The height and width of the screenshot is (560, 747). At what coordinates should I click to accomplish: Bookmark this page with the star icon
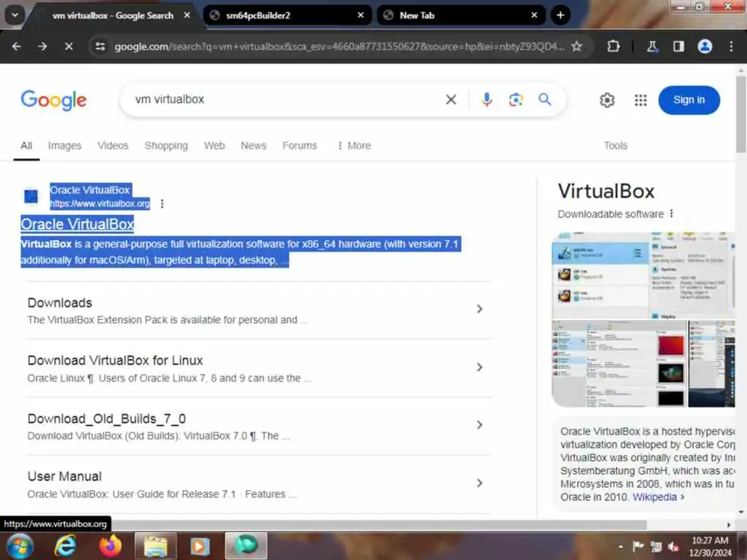coord(576,46)
